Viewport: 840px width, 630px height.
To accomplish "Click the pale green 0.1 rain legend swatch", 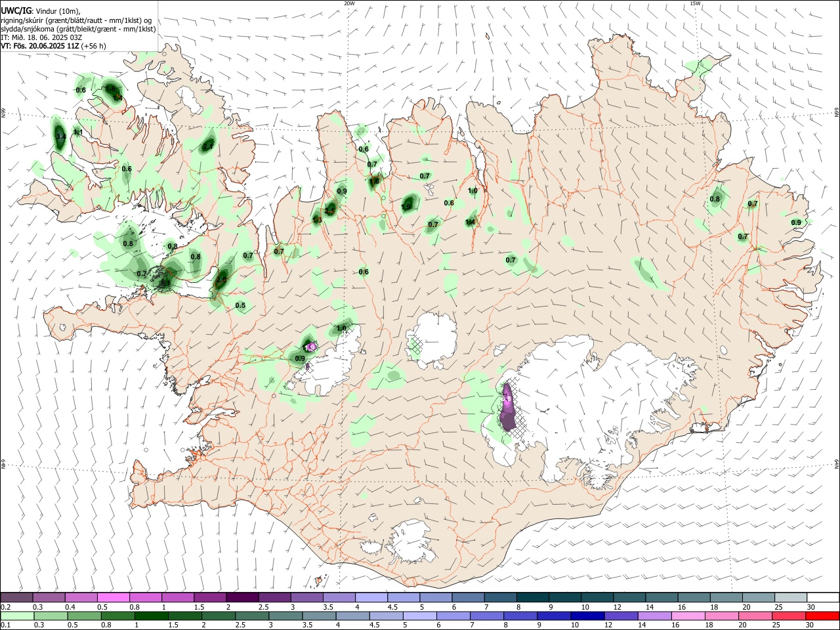I will tap(16, 616).
